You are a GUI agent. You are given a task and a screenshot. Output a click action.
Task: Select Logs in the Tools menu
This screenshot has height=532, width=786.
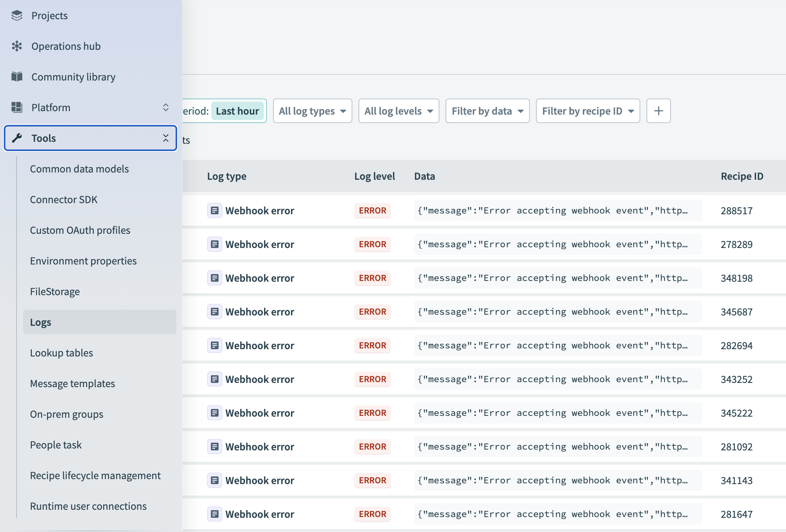[x=40, y=322]
